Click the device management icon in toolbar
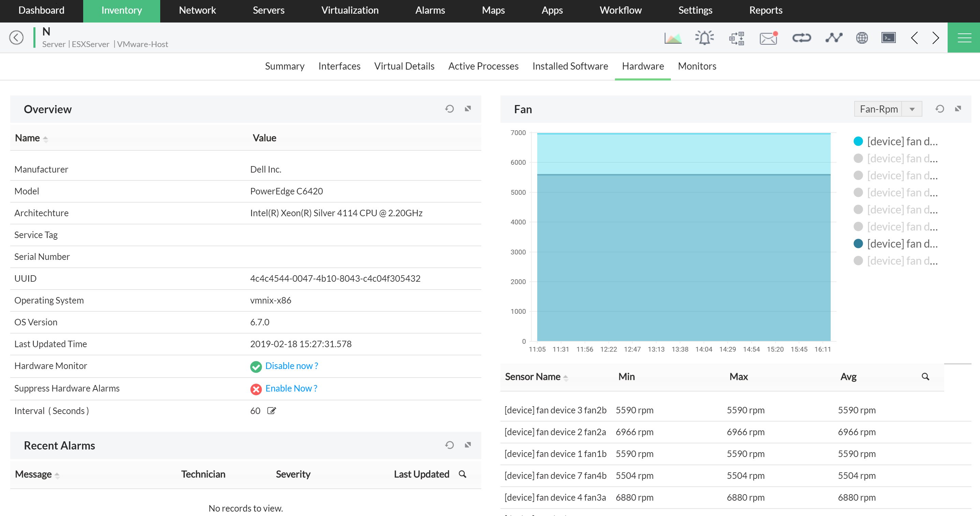This screenshot has height=516, width=980. [738, 37]
